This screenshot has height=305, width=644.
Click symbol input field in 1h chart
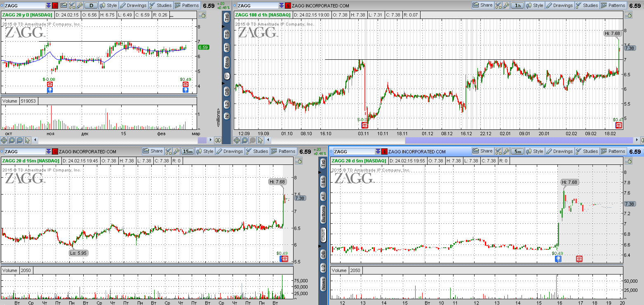click(257, 5)
